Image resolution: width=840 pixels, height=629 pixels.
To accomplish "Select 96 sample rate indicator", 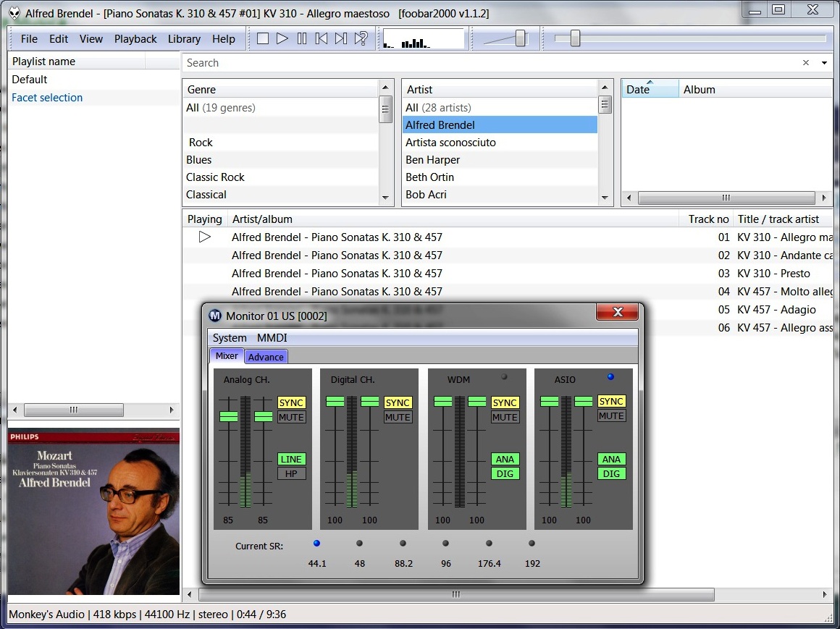I will coord(446,544).
